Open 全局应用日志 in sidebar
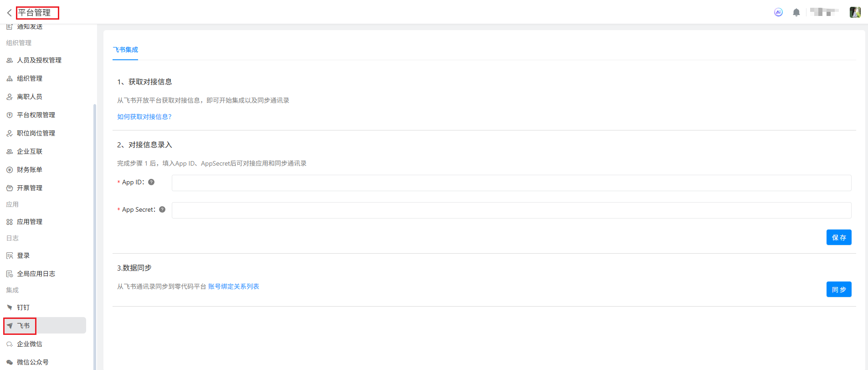The height and width of the screenshot is (370, 868). tap(36, 274)
